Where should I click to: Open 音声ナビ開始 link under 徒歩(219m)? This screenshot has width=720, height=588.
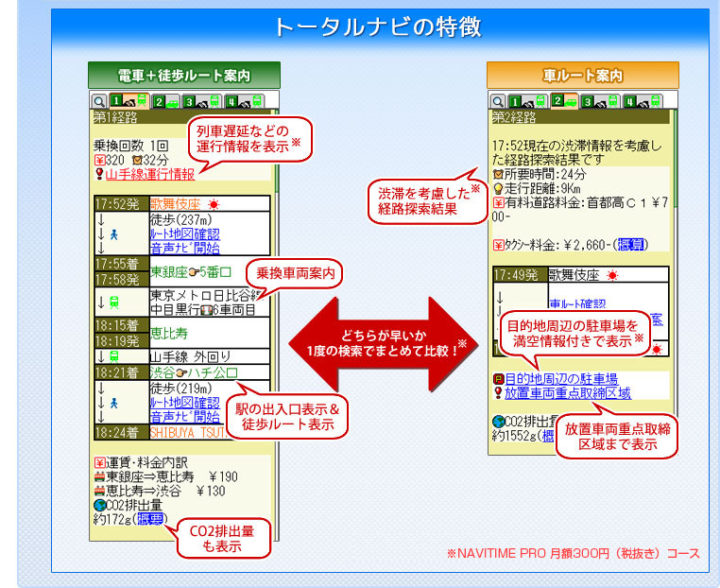[185, 417]
